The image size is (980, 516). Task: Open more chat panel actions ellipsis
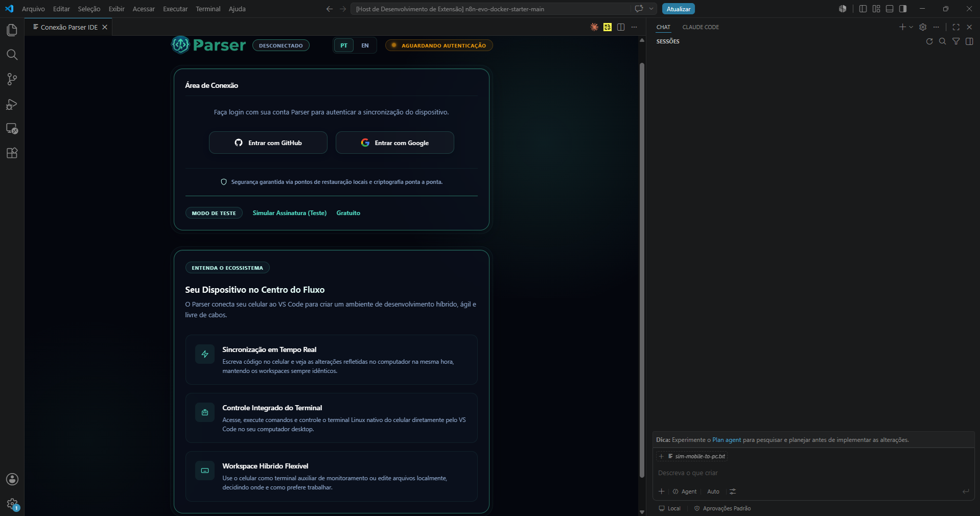point(936,27)
